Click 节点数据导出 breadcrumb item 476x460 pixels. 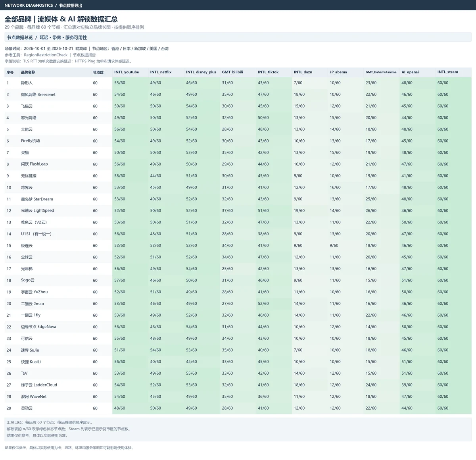[x=71, y=6]
